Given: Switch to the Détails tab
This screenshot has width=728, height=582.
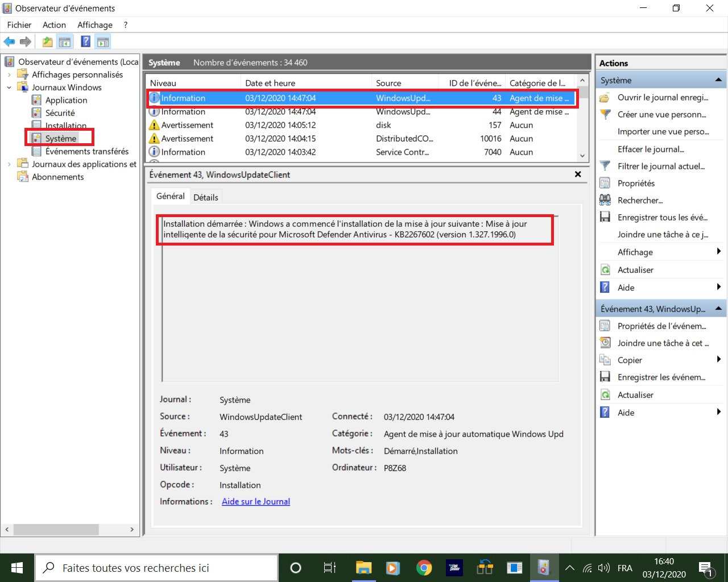Looking at the screenshot, I should click(x=205, y=197).
